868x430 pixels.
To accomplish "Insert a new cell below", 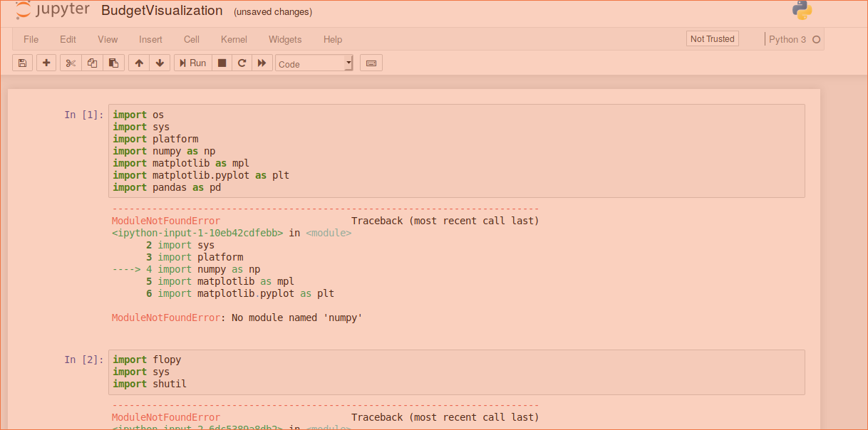I will (x=46, y=63).
